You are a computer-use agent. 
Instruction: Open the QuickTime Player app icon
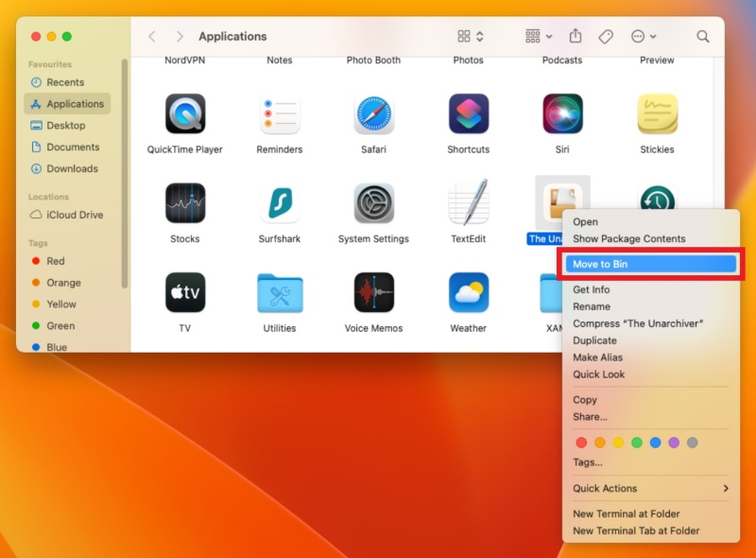[185, 113]
